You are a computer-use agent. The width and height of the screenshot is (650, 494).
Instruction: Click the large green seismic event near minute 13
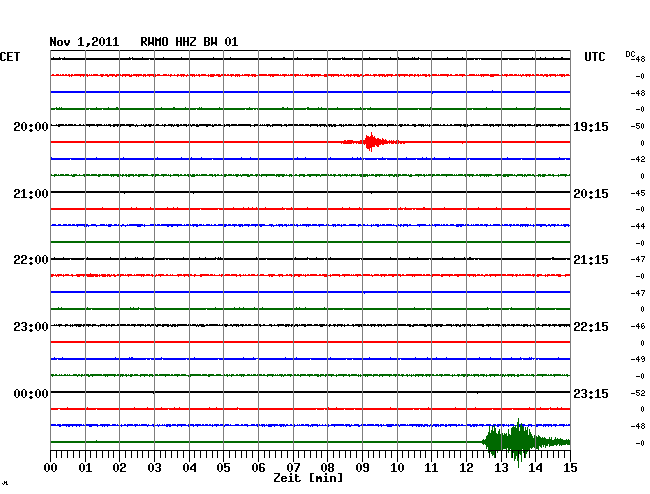pos(526,442)
